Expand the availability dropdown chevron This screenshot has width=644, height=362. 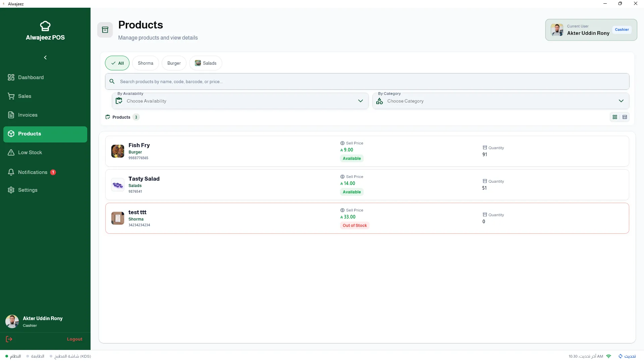(361, 101)
